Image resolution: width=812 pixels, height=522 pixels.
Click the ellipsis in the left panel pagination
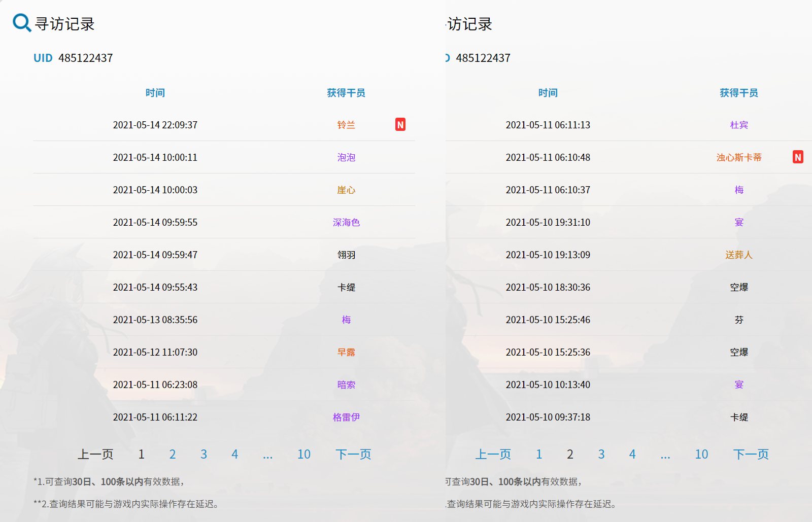pyautogui.click(x=268, y=456)
